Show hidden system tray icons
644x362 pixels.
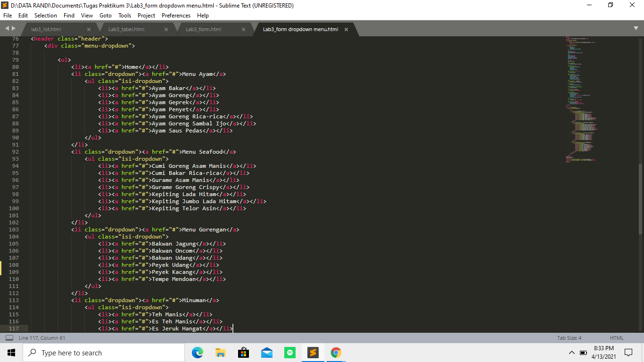pyautogui.click(x=572, y=353)
